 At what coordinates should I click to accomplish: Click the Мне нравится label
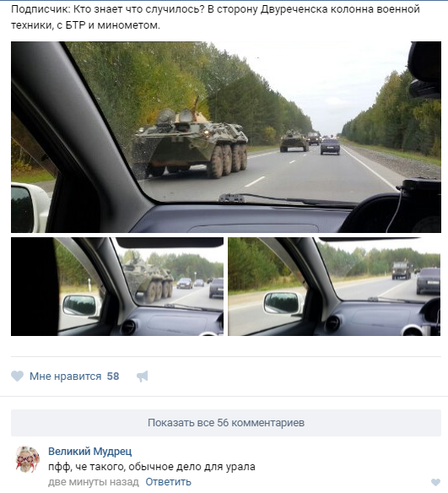(x=65, y=377)
